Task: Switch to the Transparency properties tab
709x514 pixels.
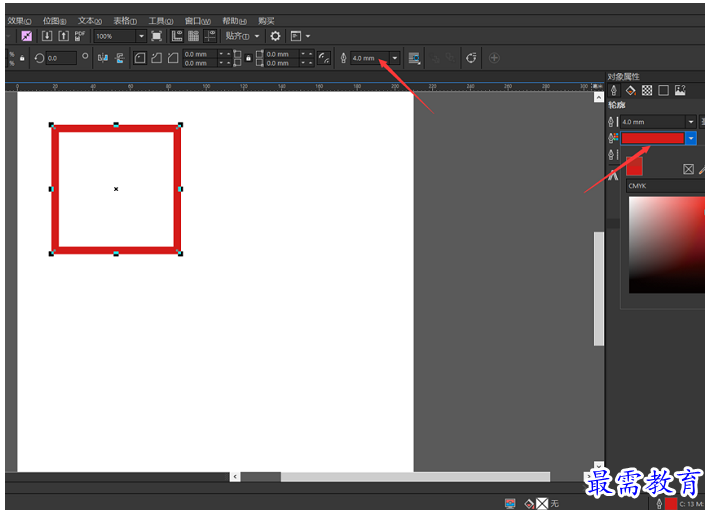Action: (x=647, y=91)
